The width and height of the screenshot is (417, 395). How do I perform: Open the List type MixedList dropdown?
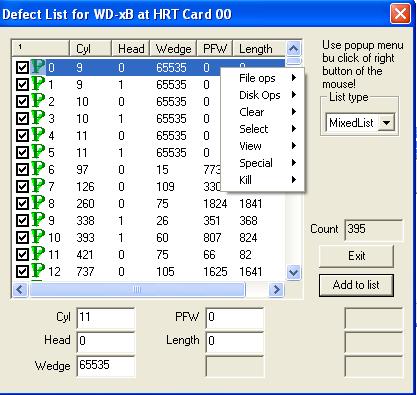387,123
